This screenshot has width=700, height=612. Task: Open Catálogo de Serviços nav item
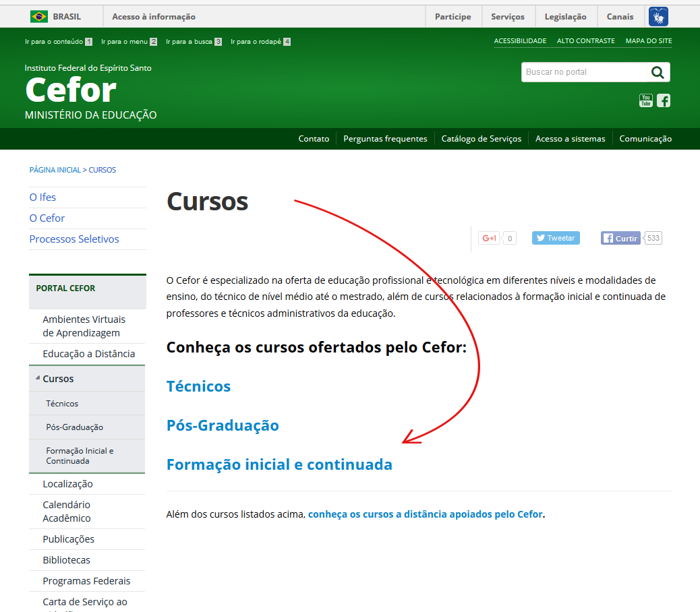(x=482, y=139)
